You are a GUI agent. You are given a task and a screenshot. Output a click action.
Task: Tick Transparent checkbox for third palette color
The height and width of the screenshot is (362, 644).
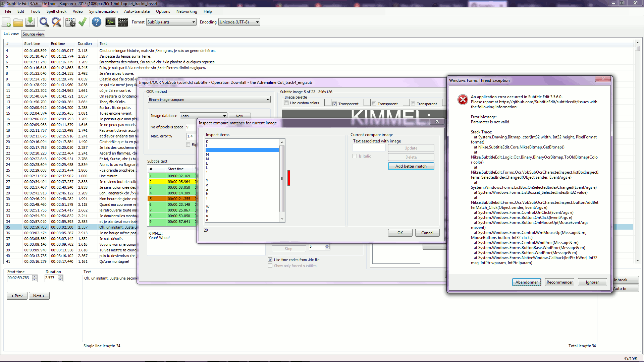(x=413, y=104)
